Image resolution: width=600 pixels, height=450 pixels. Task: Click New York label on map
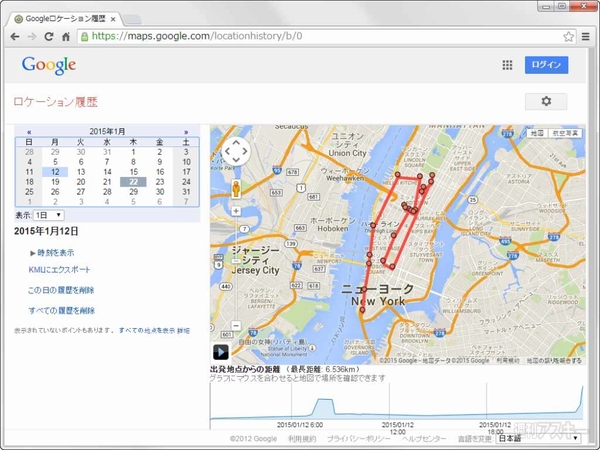click(378, 301)
